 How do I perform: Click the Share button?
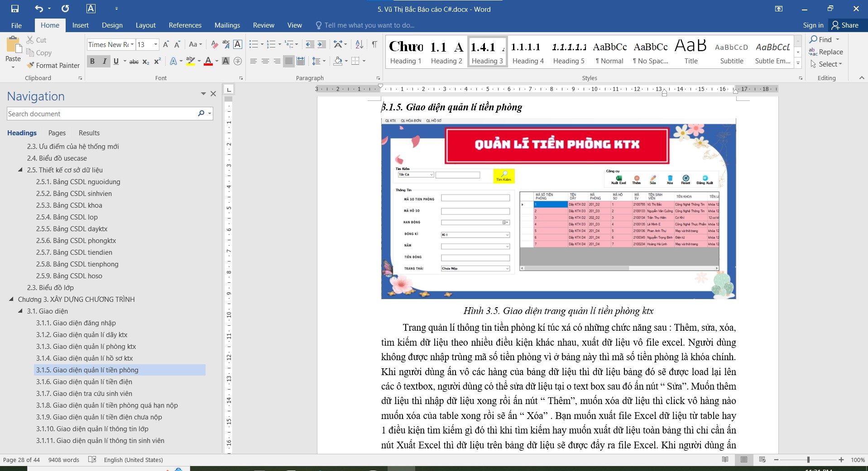tap(845, 25)
